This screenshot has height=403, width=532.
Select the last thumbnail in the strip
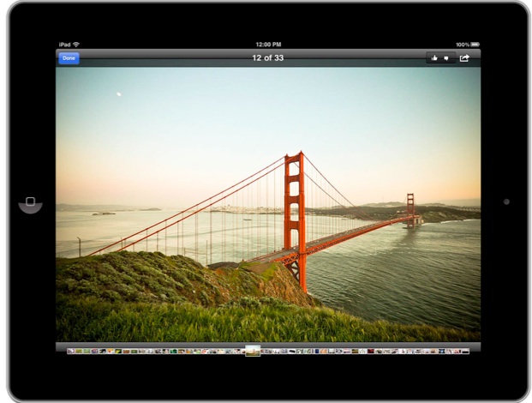pos(464,351)
